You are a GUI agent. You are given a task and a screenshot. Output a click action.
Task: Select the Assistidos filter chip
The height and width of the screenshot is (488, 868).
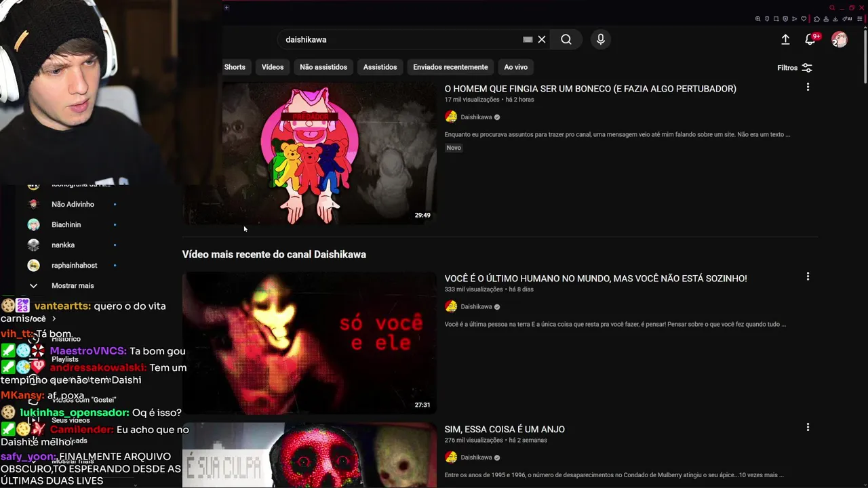pos(380,67)
